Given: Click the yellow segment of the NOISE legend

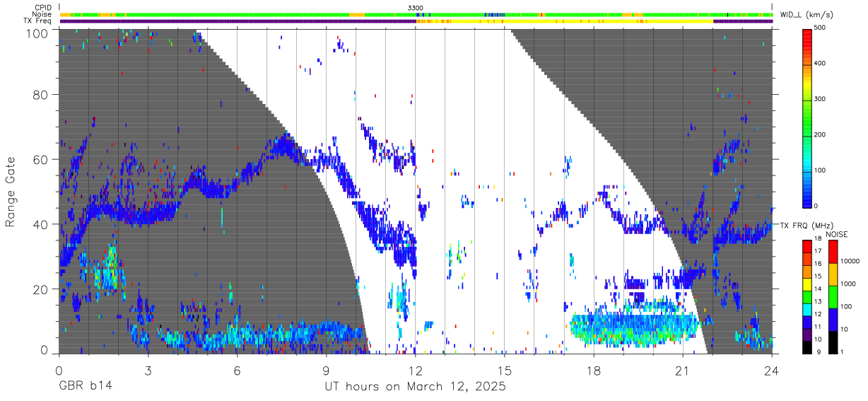Looking at the screenshot, I should click(x=832, y=274).
